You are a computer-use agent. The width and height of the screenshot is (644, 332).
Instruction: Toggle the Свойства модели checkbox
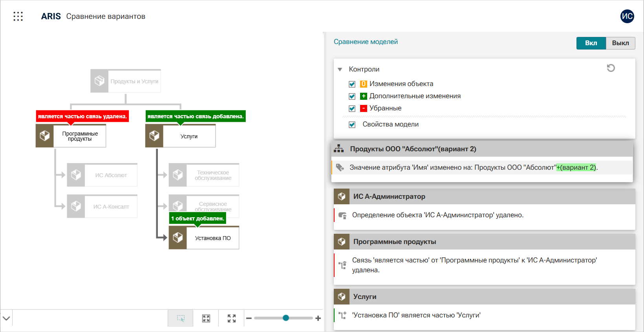tap(352, 125)
